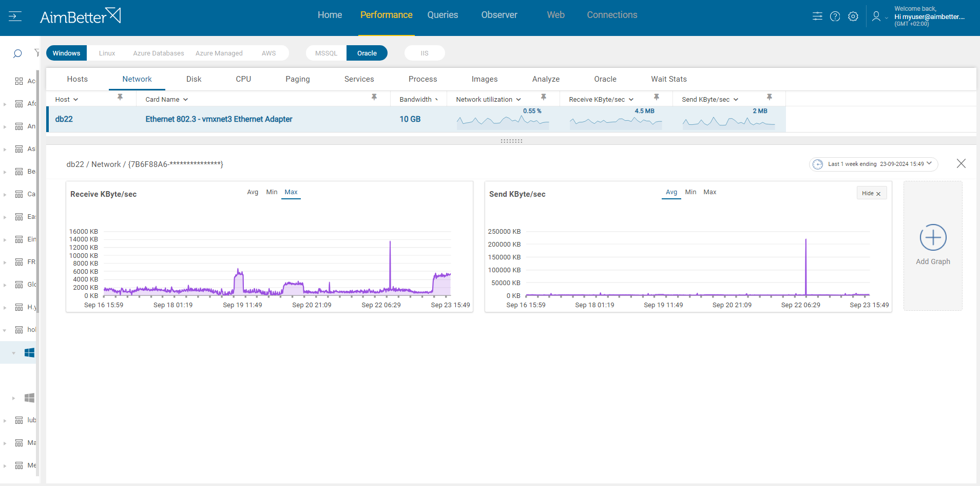Click the Add Graph label

(x=933, y=261)
